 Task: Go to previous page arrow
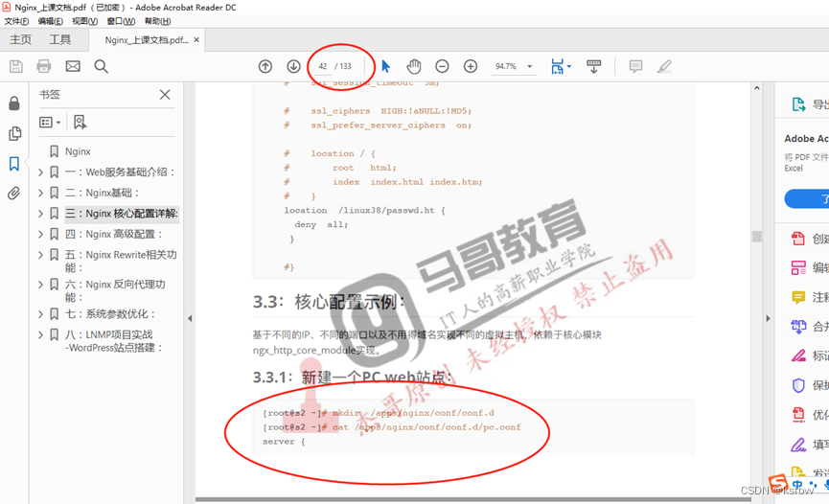click(265, 66)
